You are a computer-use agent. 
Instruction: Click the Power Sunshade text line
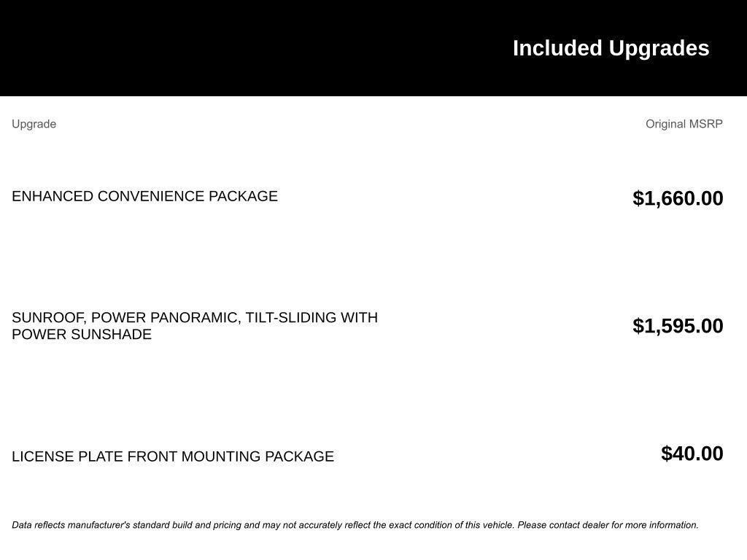tap(82, 334)
